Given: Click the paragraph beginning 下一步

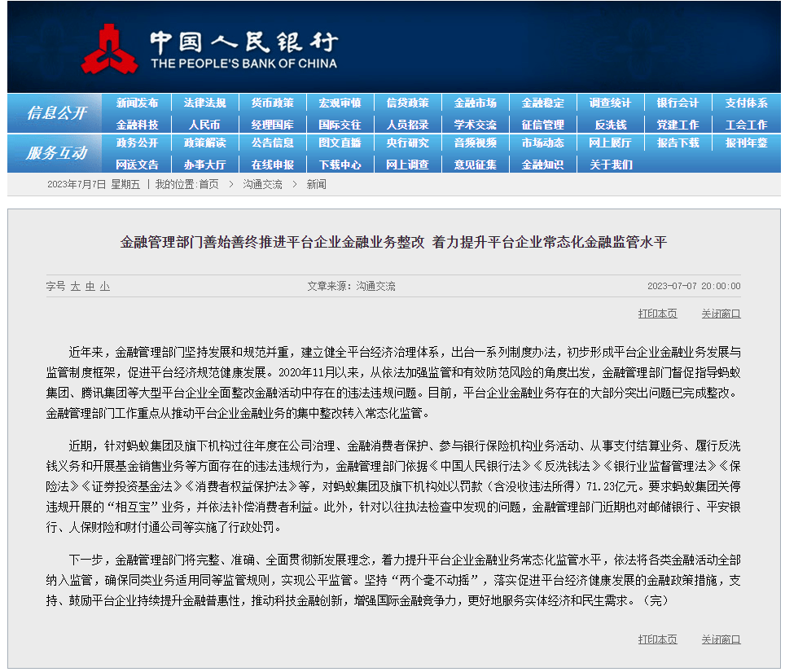Looking at the screenshot, I should 393,580.
